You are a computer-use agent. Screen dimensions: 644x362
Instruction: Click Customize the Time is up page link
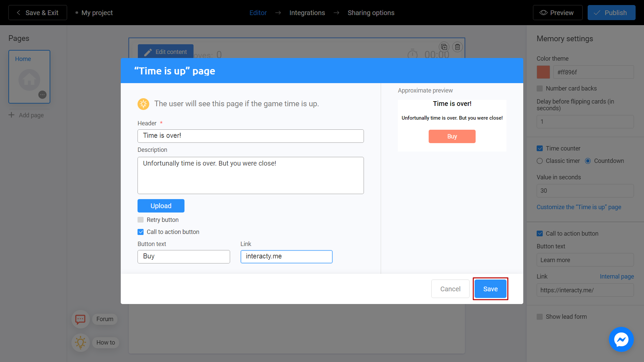[579, 206]
